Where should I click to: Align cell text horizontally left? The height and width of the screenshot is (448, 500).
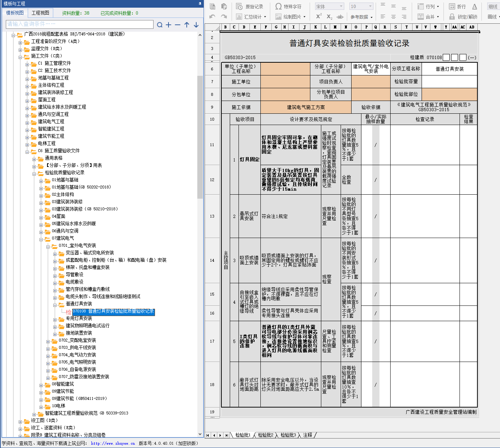click(x=383, y=16)
